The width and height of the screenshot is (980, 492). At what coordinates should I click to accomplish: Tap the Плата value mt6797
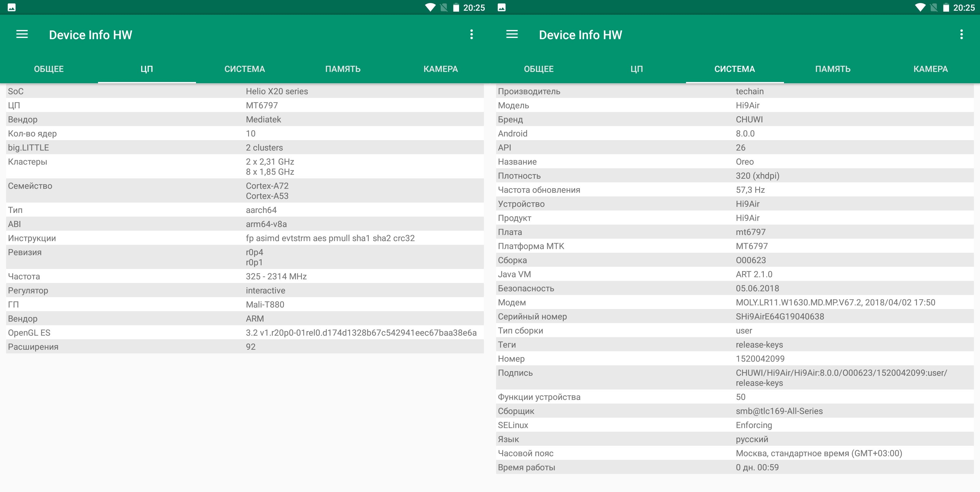(x=751, y=232)
